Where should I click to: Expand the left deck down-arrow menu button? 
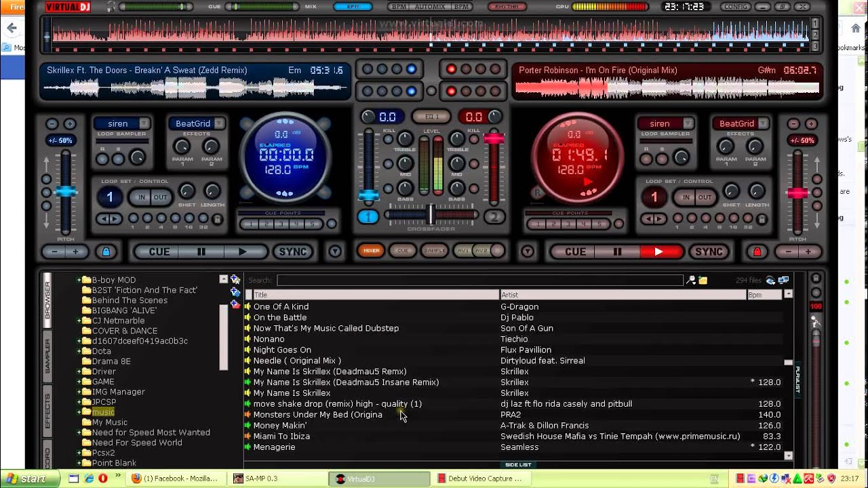pos(335,251)
